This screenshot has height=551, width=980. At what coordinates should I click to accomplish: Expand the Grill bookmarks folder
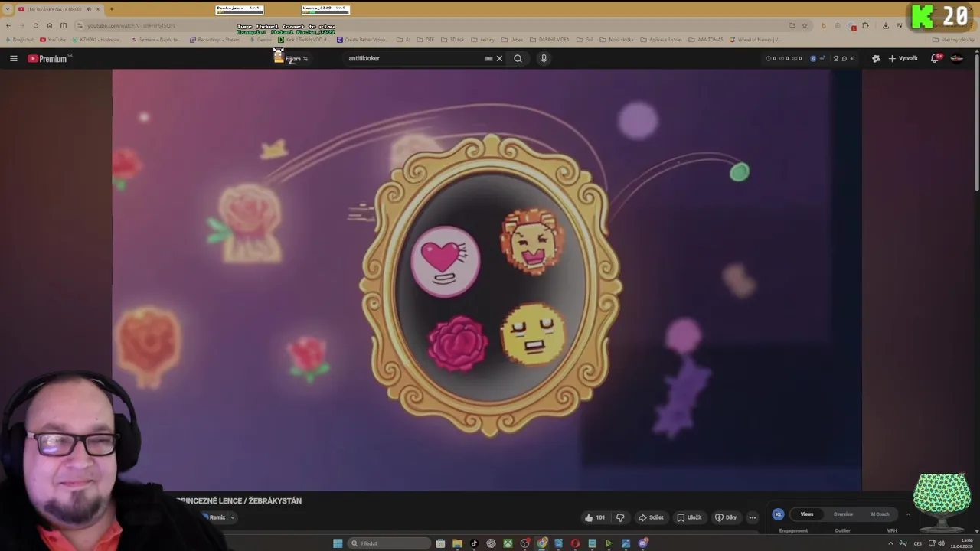(x=585, y=40)
